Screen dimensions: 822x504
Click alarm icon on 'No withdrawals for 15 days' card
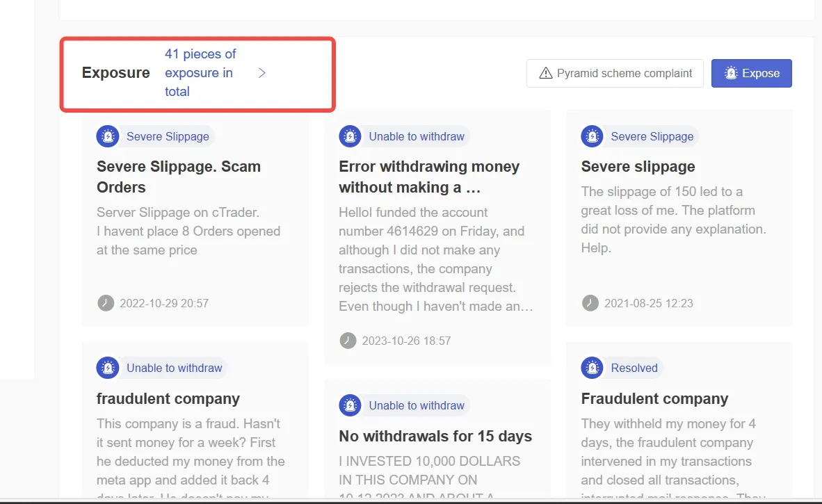[350, 405]
